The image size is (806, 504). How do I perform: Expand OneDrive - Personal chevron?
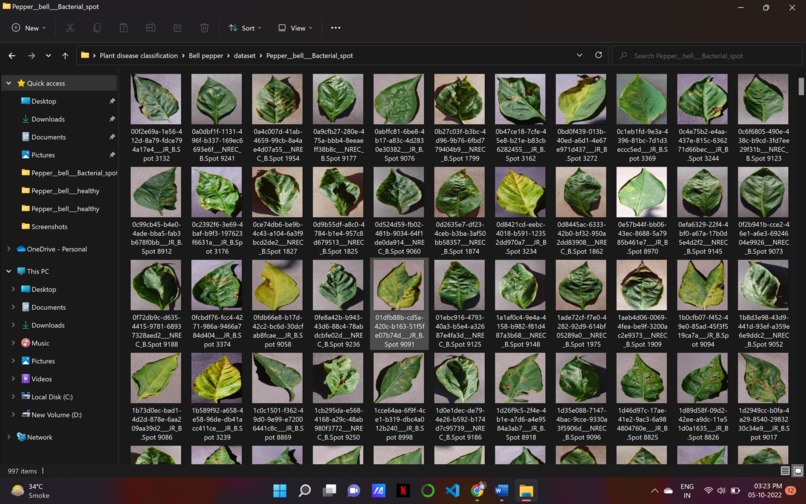point(9,249)
